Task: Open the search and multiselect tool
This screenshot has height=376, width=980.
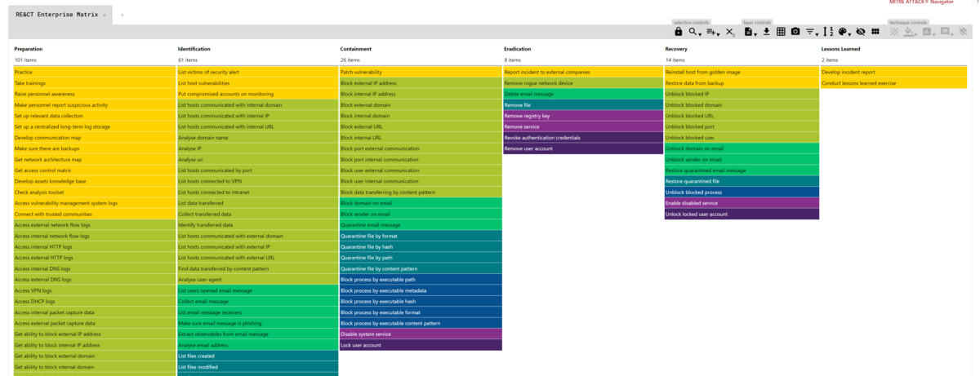Action: 694,32
